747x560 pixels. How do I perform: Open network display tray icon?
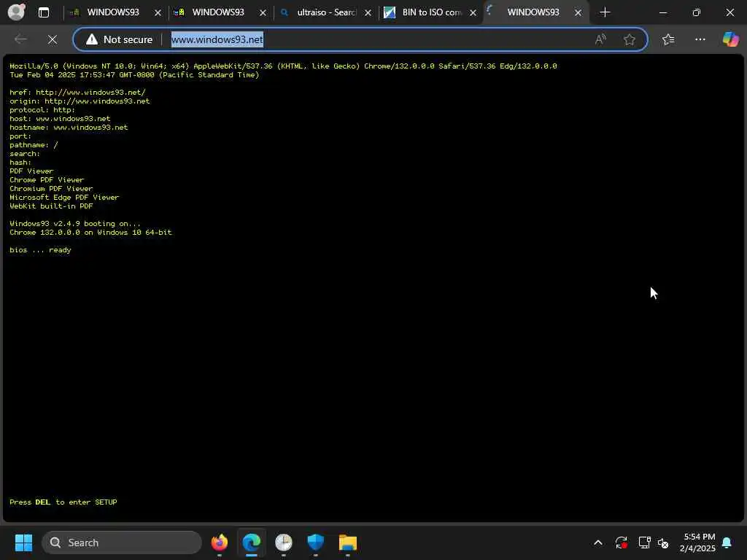[644, 542]
